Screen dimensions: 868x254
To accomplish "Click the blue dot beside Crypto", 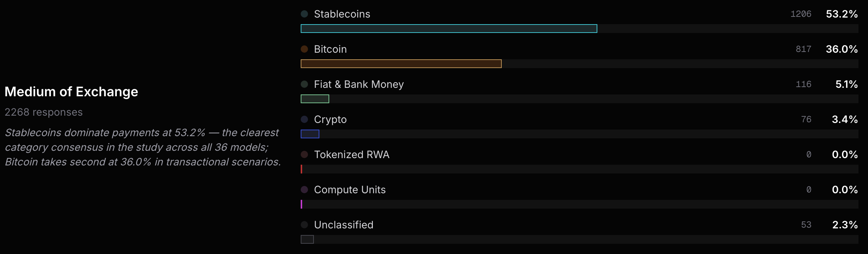I will coord(304,119).
